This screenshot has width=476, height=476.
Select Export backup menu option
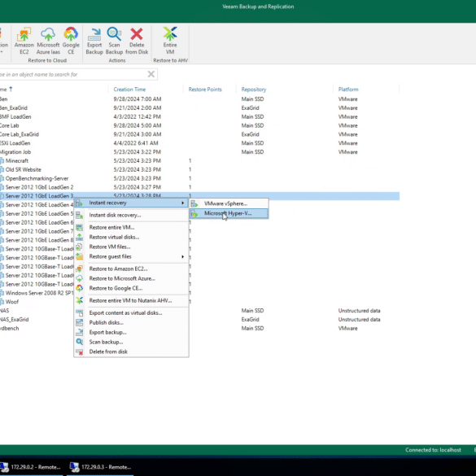click(131, 332)
